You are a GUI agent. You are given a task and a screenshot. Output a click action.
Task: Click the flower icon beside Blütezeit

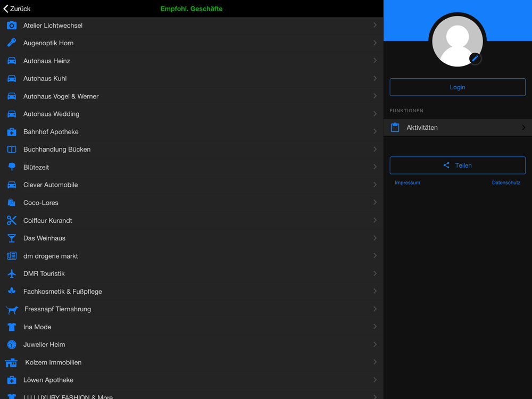[x=12, y=167]
